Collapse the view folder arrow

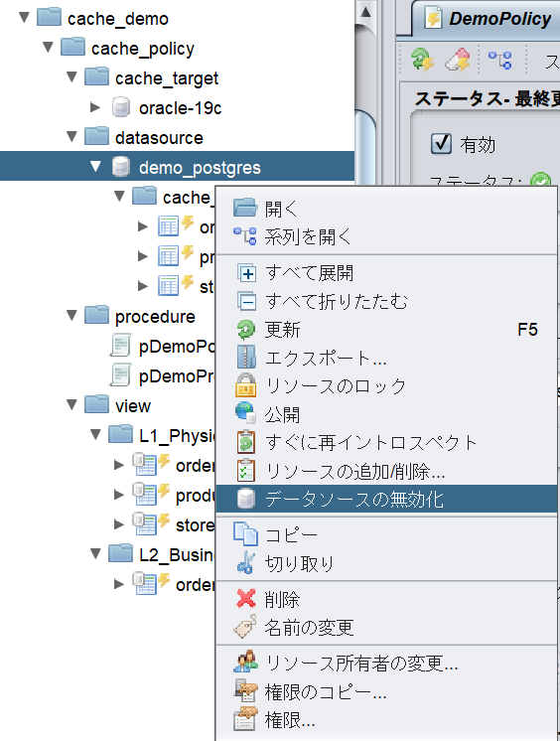(71, 405)
